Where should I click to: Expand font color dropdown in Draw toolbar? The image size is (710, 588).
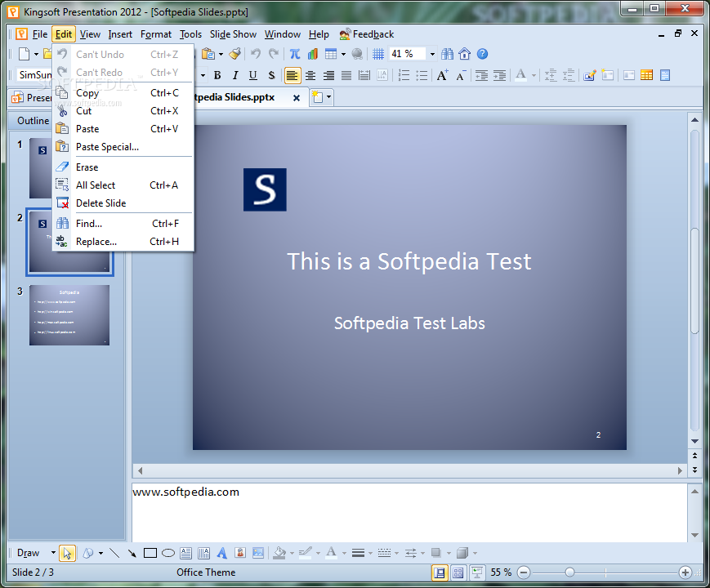point(344,553)
